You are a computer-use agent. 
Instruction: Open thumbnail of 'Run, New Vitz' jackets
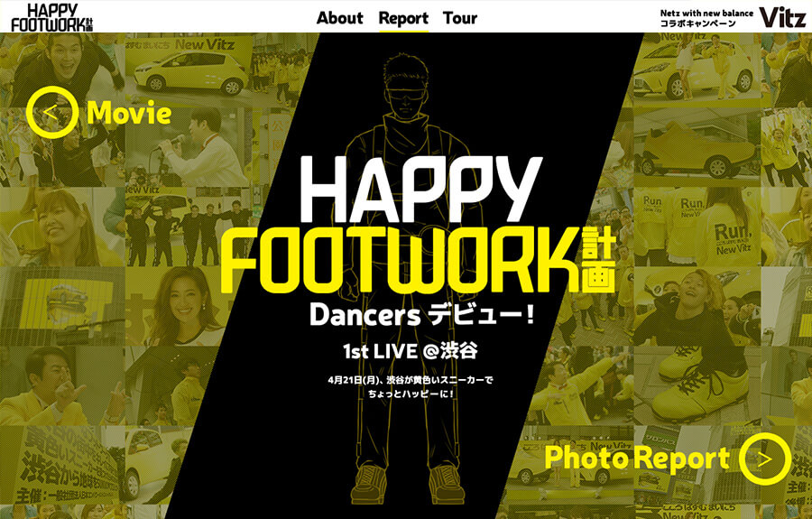click(x=697, y=227)
